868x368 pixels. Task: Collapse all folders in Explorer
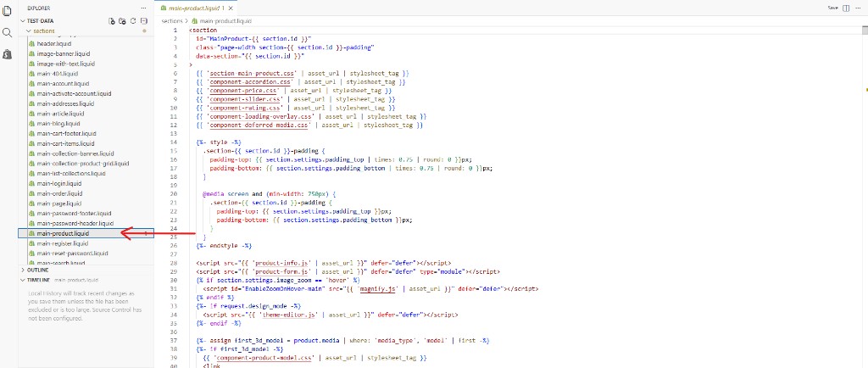pos(144,21)
